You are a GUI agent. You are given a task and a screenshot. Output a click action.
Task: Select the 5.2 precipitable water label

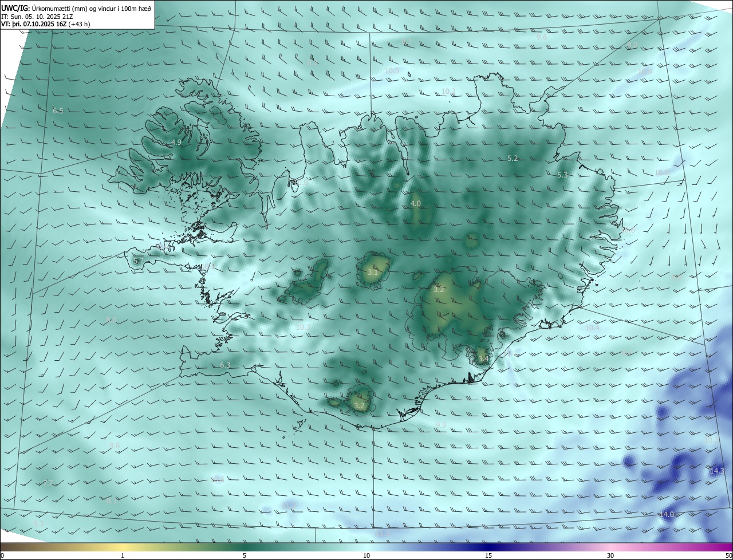click(x=513, y=158)
